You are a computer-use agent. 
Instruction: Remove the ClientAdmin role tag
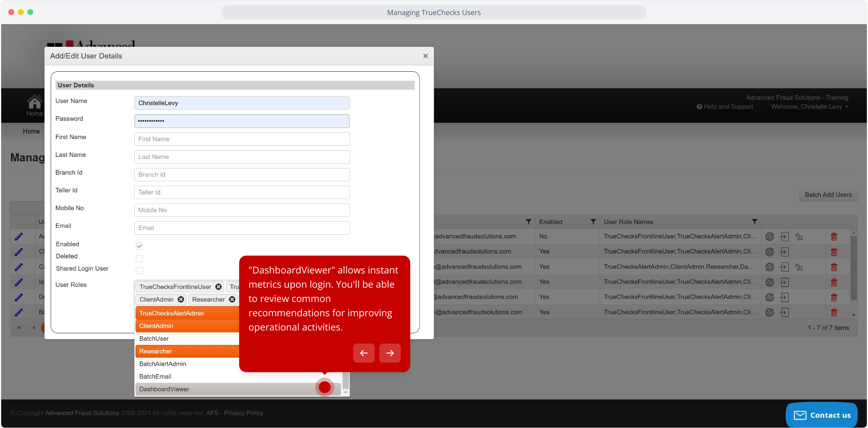pyautogui.click(x=181, y=300)
